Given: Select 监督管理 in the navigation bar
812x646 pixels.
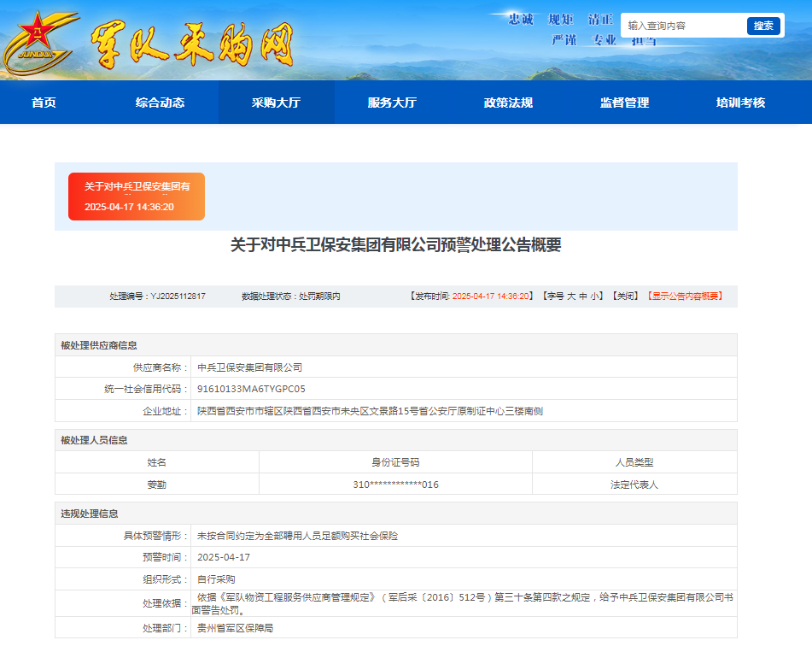Looking at the screenshot, I should [x=624, y=103].
